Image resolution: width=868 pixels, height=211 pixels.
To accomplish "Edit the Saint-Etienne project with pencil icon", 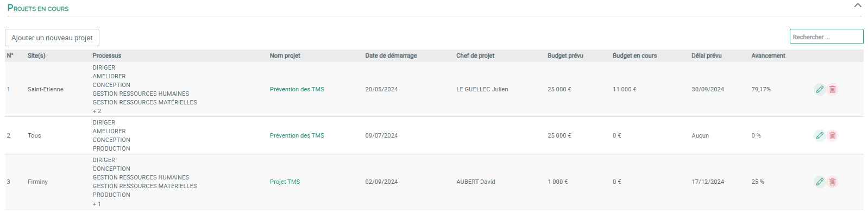I will point(820,89).
